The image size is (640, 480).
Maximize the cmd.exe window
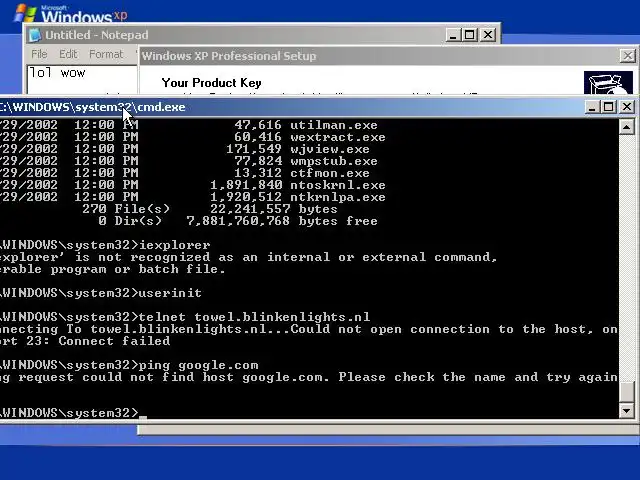[609, 107]
